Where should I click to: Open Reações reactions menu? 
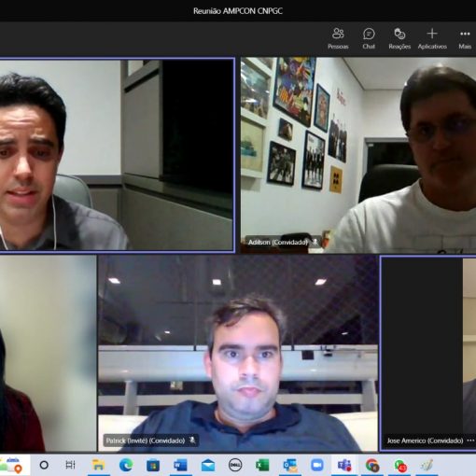pos(399,38)
